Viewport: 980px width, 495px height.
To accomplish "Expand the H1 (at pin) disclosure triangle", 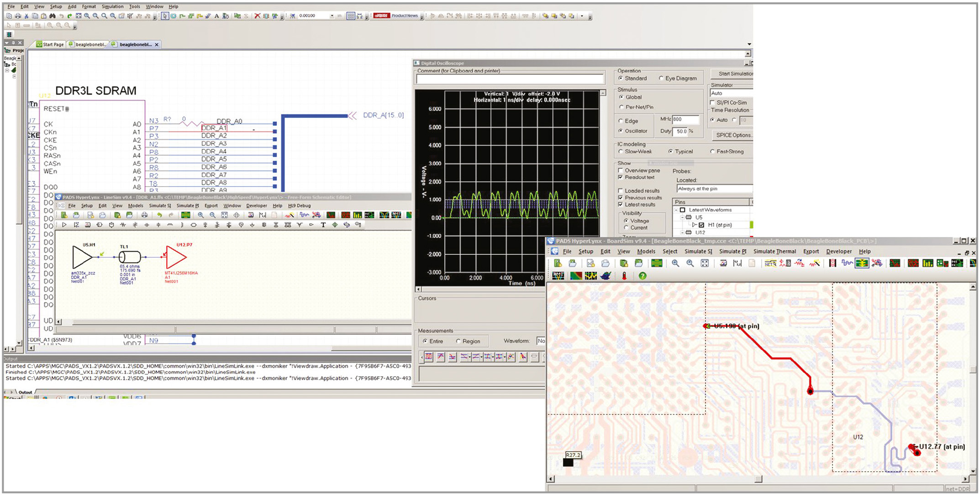I will [x=695, y=225].
